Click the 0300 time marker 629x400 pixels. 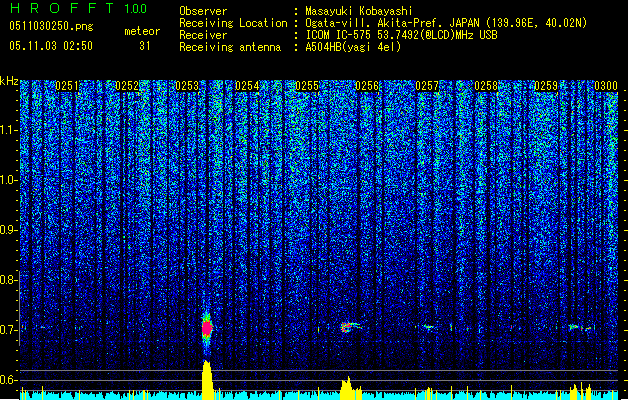click(x=606, y=86)
